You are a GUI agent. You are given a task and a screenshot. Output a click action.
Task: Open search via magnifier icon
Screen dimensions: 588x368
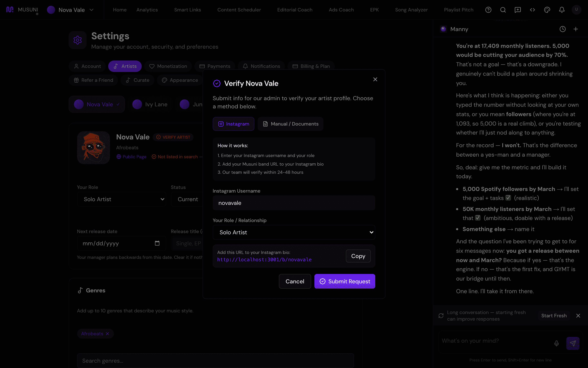click(x=503, y=10)
